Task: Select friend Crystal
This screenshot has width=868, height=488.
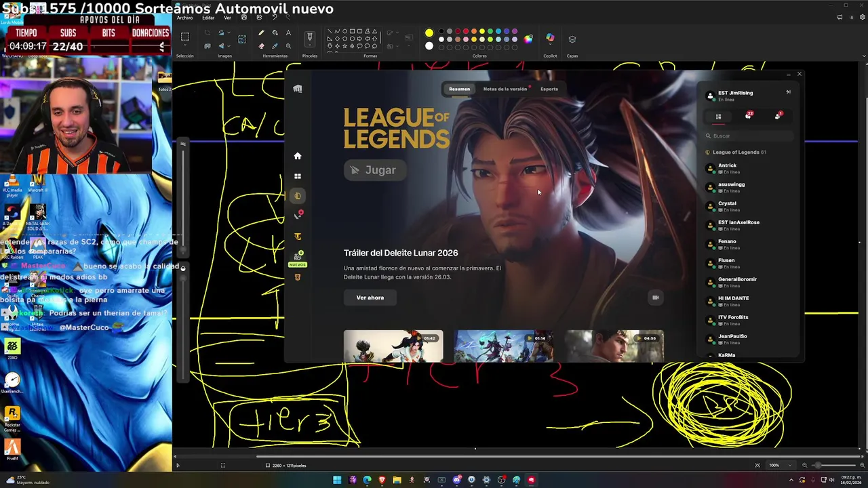Action: [x=749, y=206]
